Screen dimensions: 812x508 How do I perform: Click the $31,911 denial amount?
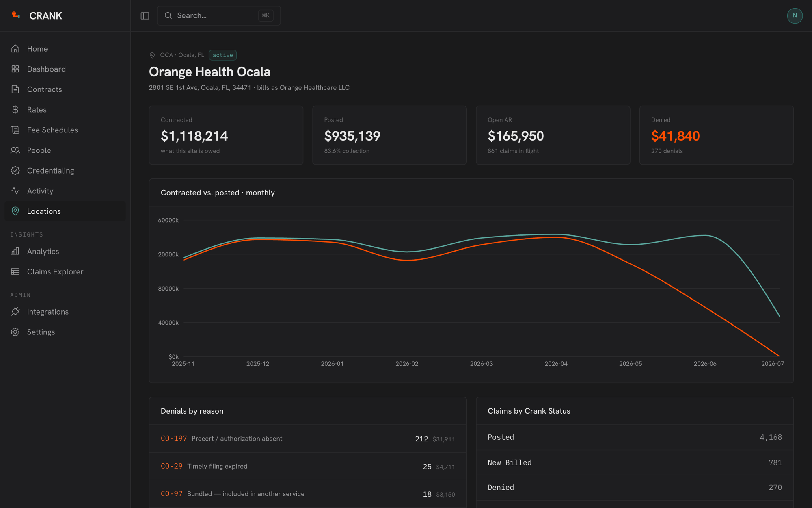pos(443,439)
